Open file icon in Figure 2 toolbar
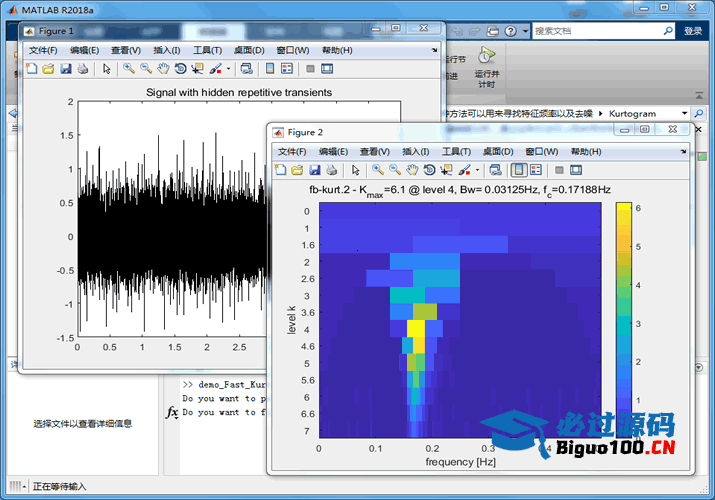 click(x=297, y=170)
